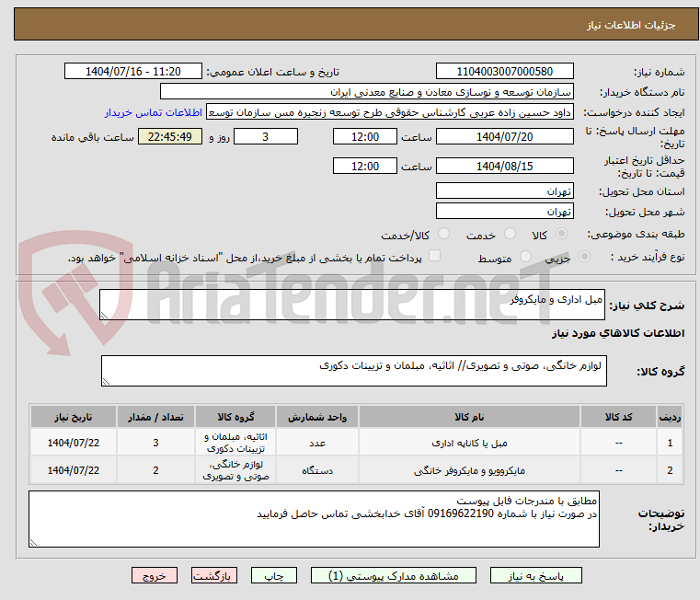Click the ردیف column header
Screen dimensions: 700x600
pyautogui.click(x=670, y=417)
